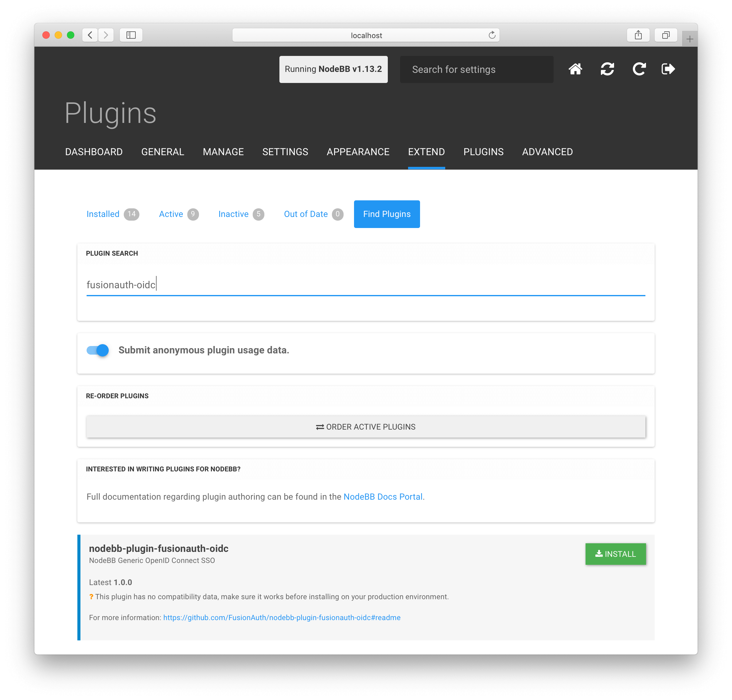
Task: Toggle anonymous plugin usage data switch
Action: coord(98,350)
